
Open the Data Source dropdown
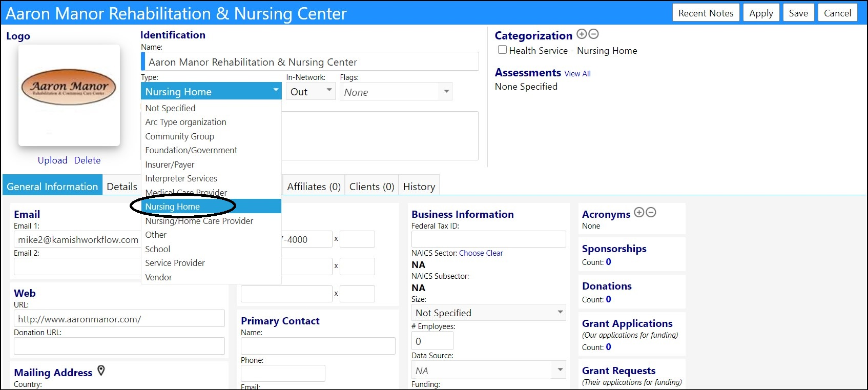click(489, 371)
